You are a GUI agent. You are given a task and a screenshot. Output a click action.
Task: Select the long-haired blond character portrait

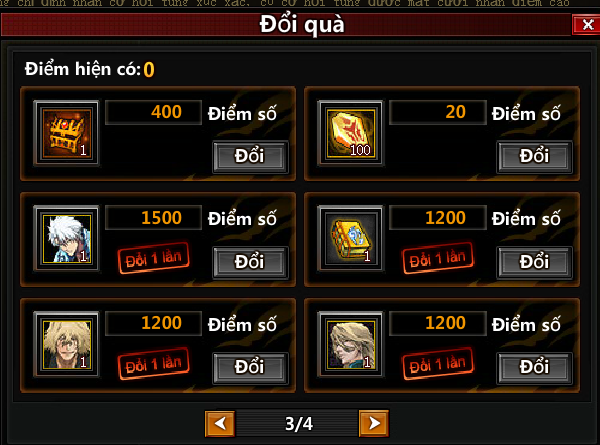[x=351, y=344]
